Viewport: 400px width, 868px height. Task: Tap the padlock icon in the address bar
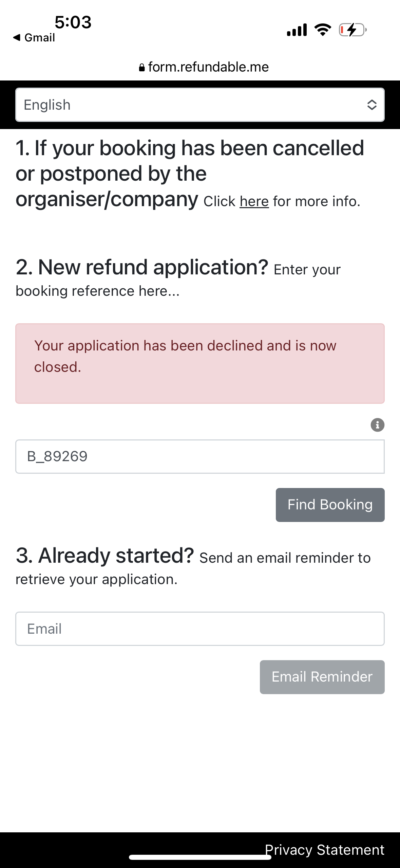[142, 68]
